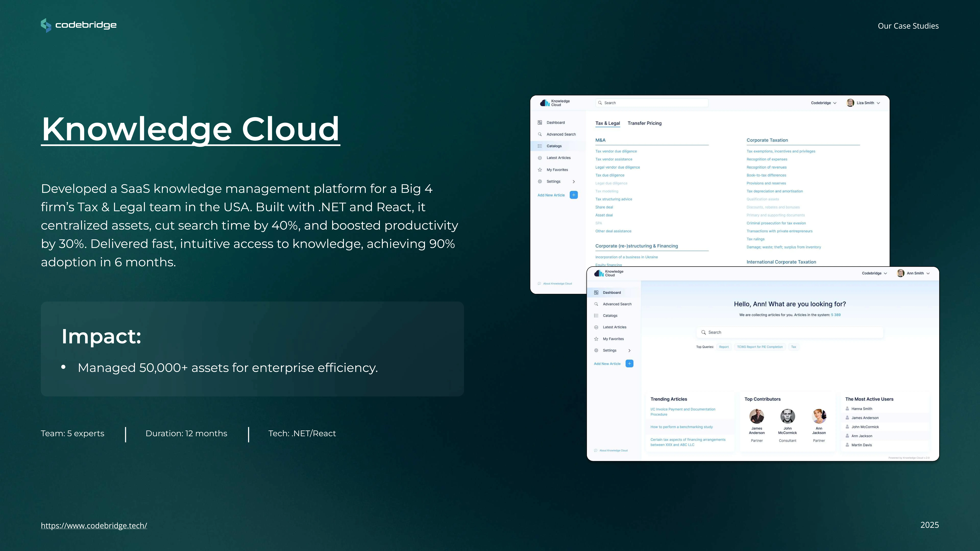Expand Settings chevron in Dashboard window sidebar
The height and width of the screenshot is (551, 980).
click(630, 351)
